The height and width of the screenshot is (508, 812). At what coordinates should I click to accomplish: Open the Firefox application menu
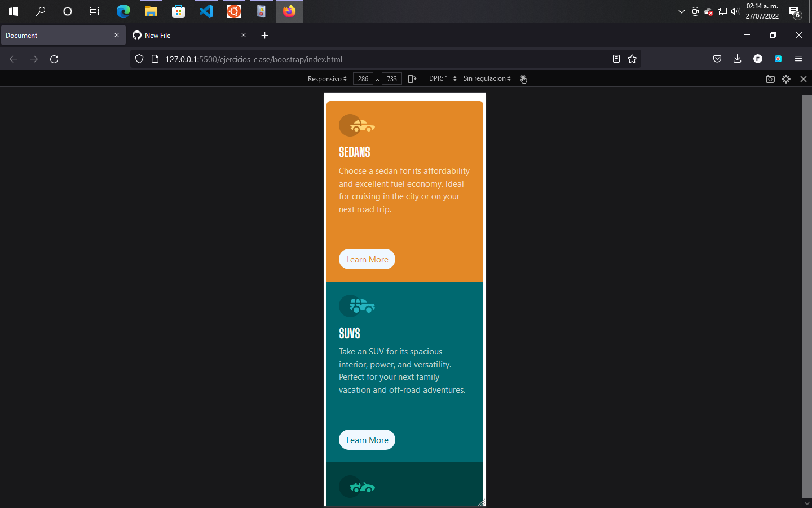tap(798, 59)
